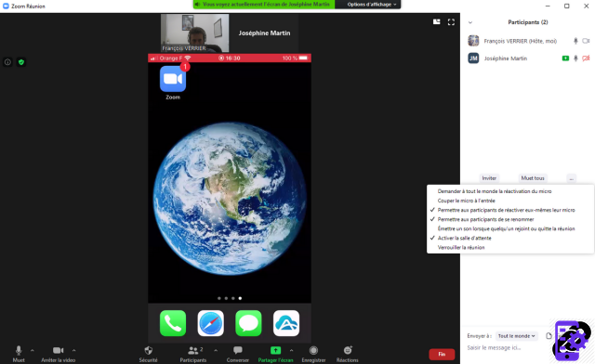Open Tout le monde recipient dropdown
This screenshot has height=364, width=595.
(x=516, y=336)
